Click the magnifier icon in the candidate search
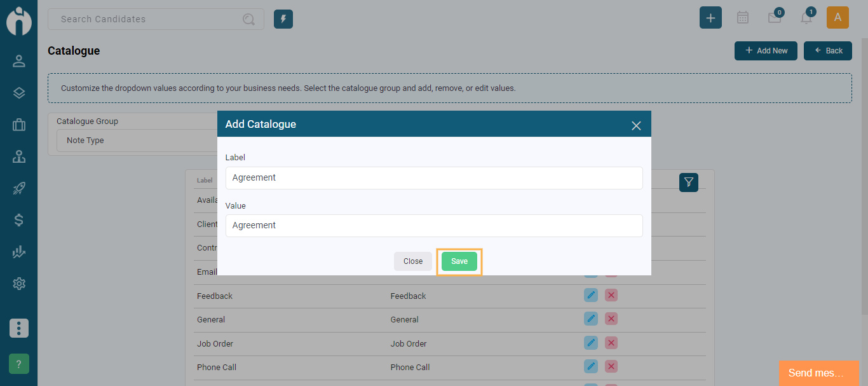The height and width of the screenshot is (386, 868). [248, 19]
